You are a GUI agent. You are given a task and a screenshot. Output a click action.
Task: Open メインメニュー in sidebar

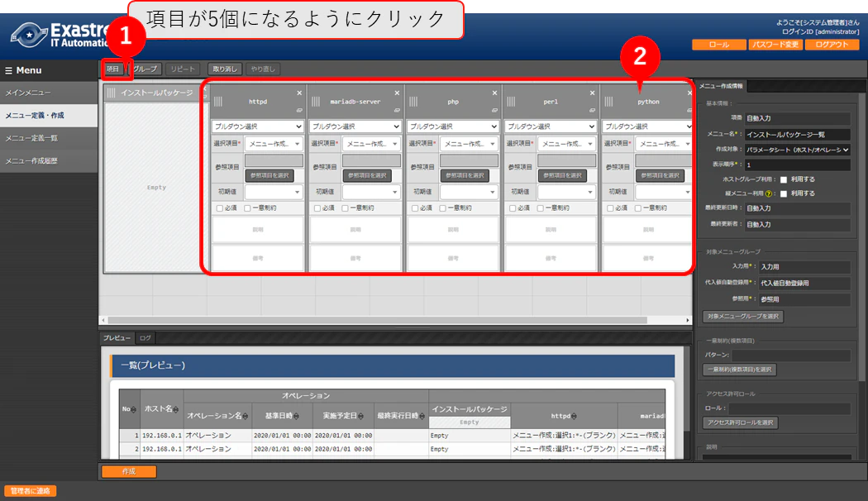(x=49, y=93)
